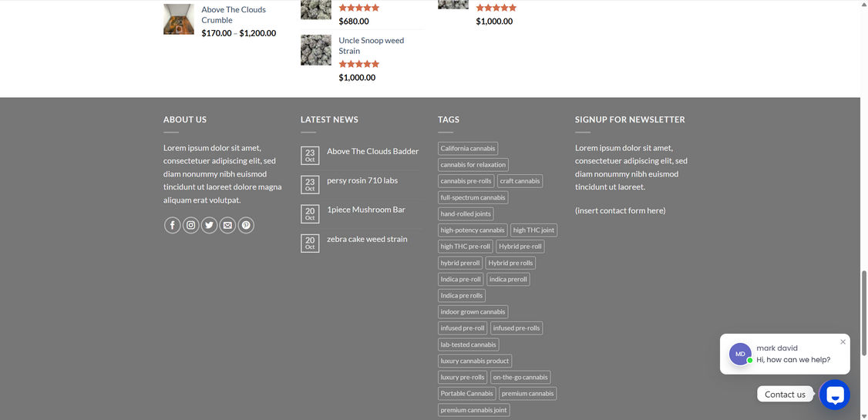This screenshot has height=420, width=868.
Task: Open the zebra cake weed strain post
Action: [367, 239]
